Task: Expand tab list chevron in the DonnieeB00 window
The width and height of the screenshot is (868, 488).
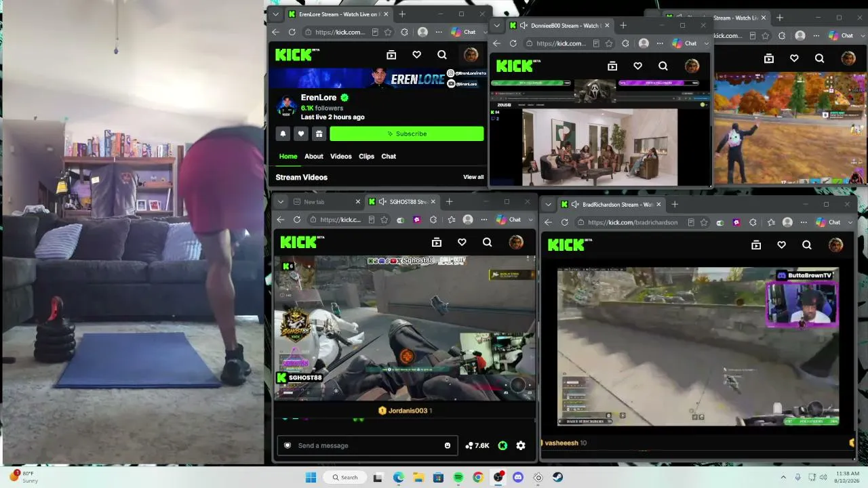Action: coord(497,26)
